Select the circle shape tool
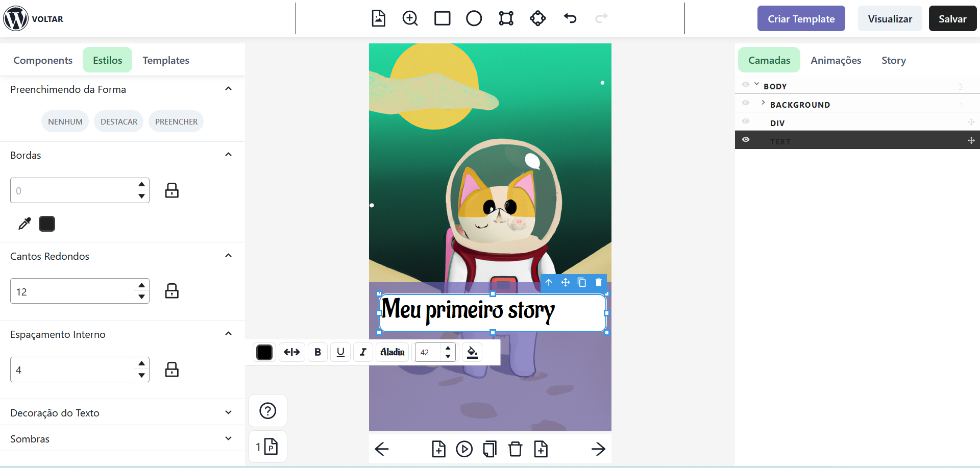This screenshot has height=468, width=980. [x=474, y=18]
